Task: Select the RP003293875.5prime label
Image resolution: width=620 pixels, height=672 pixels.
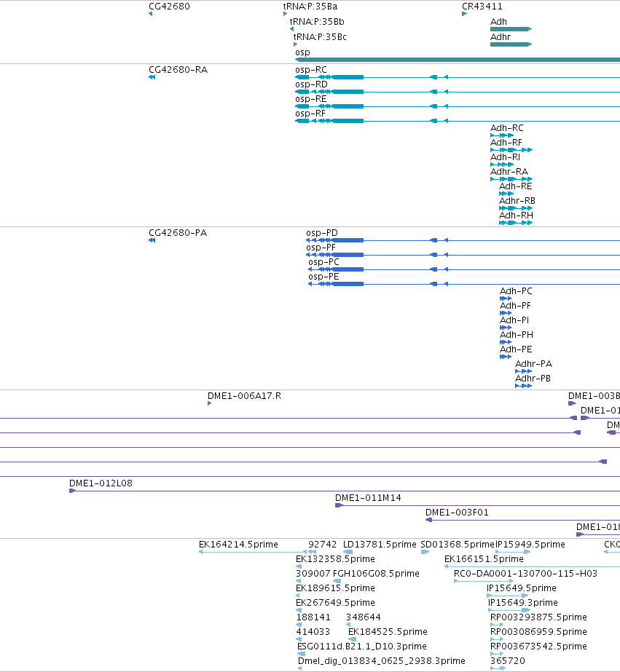Action: click(538, 617)
